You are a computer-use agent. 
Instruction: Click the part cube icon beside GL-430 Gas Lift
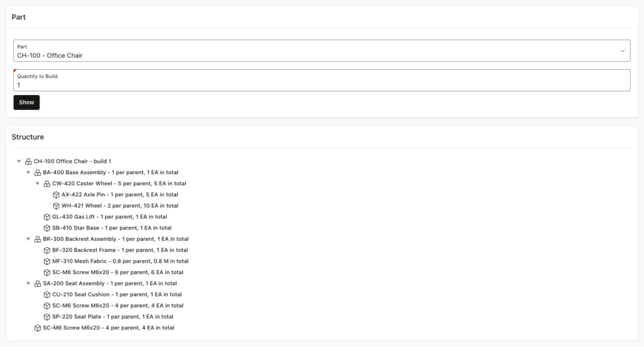point(47,217)
